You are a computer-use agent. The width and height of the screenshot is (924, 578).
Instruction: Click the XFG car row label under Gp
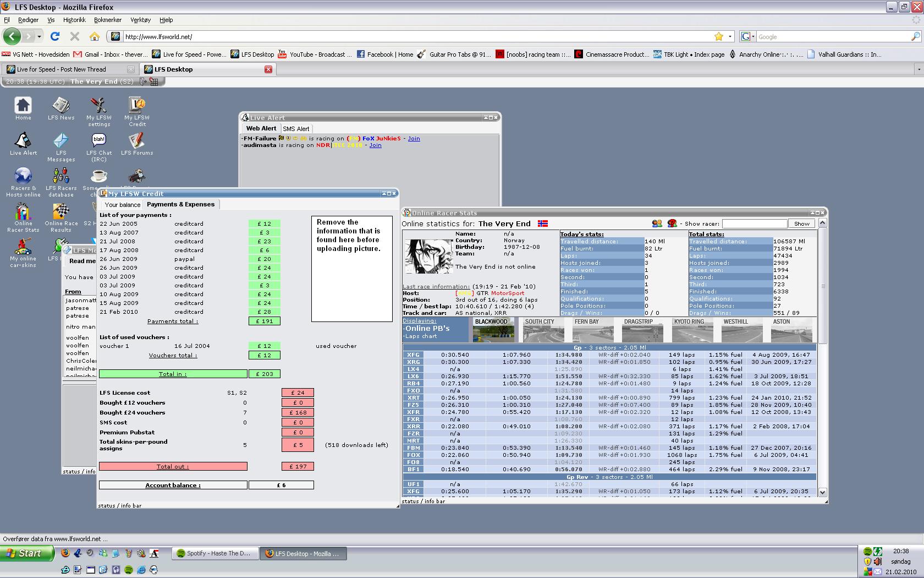[413, 355]
